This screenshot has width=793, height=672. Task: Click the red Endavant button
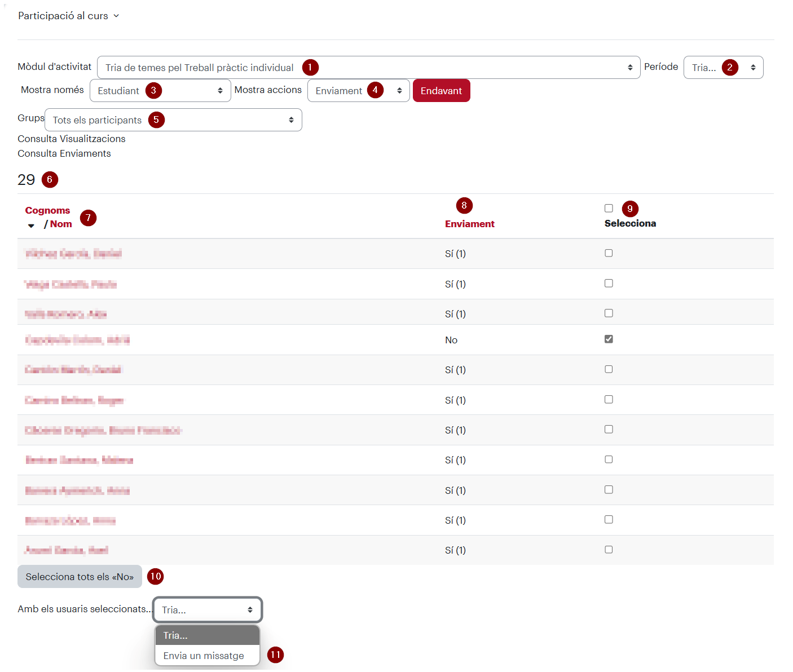click(x=441, y=91)
